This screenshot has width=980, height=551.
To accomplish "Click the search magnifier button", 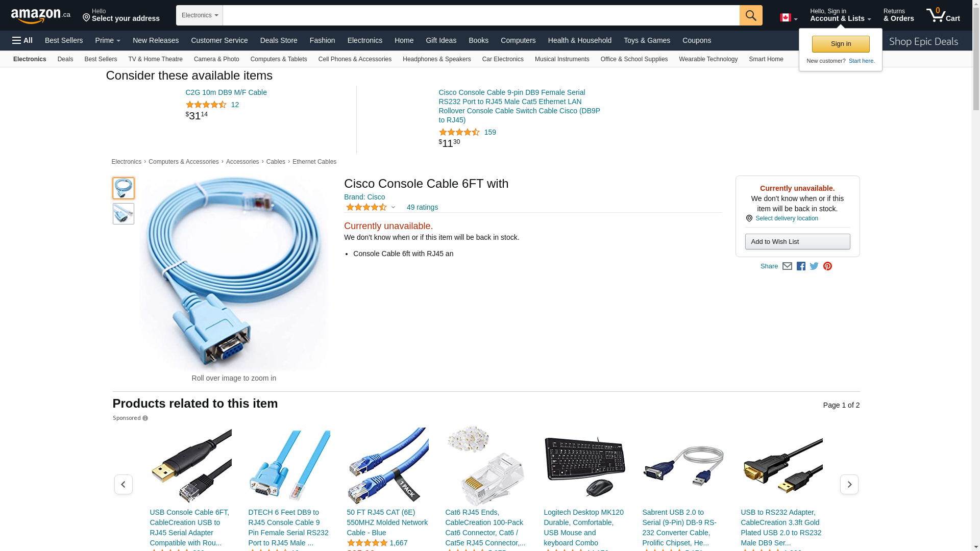I will [x=751, y=15].
